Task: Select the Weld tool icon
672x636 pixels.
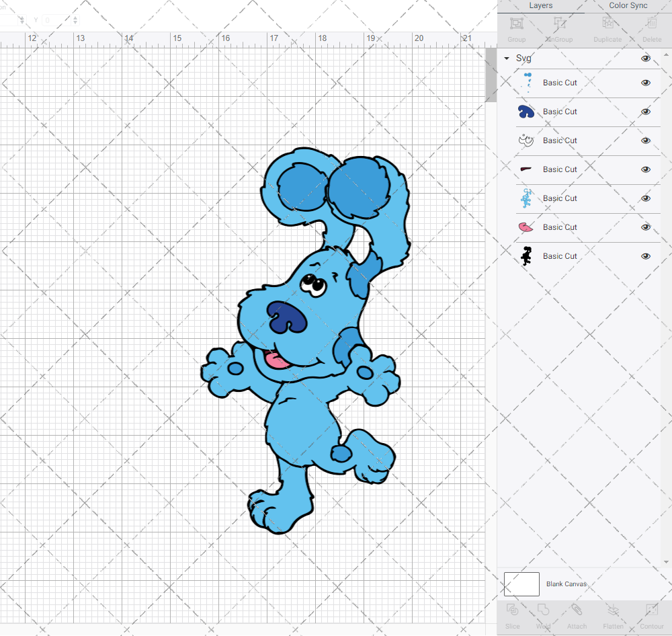Action: pos(543,609)
